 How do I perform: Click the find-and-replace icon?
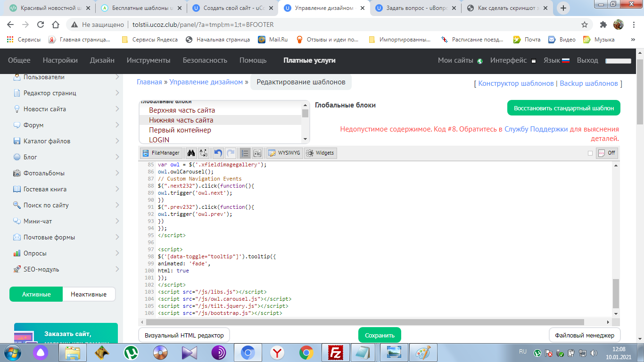point(204,153)
